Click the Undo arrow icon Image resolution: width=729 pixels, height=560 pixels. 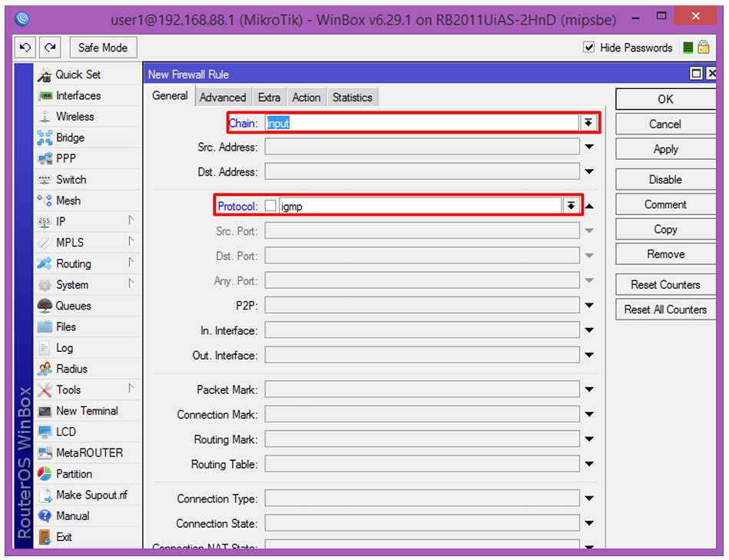click(x=25, y=48)
